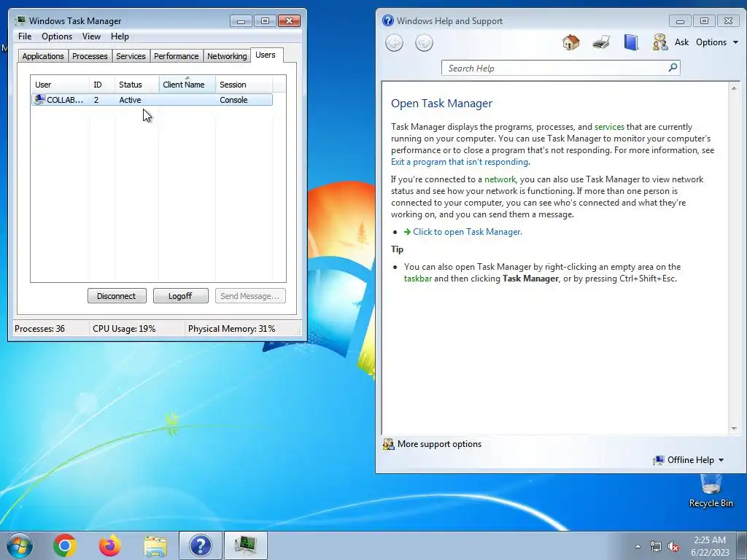The width and height of the screenshot is (747, 560).
Task: Open the Recycle Bin desktop icon
Action: coord(711,491)
